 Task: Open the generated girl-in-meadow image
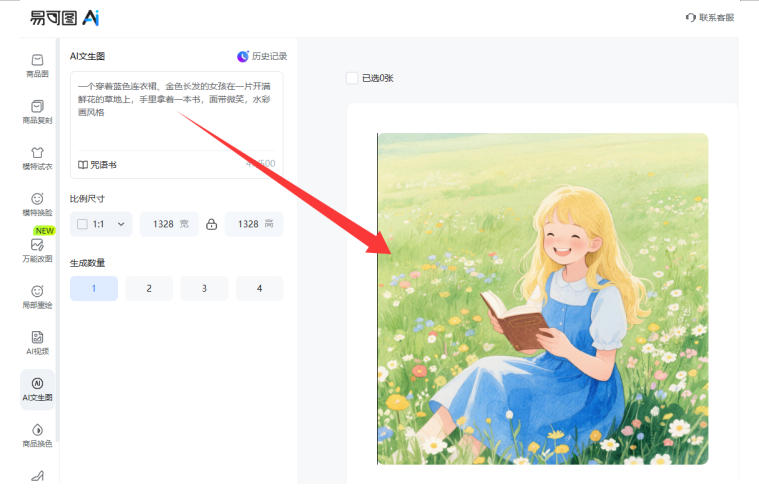tap(543, 299)
